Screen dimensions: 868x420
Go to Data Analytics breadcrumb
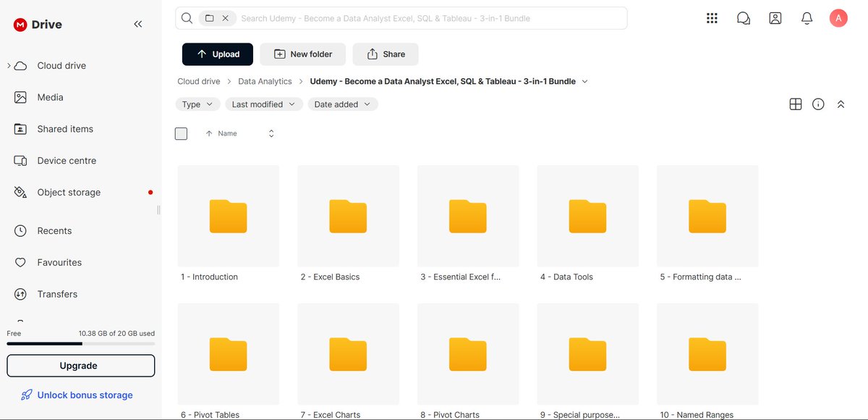pos(265,82)
